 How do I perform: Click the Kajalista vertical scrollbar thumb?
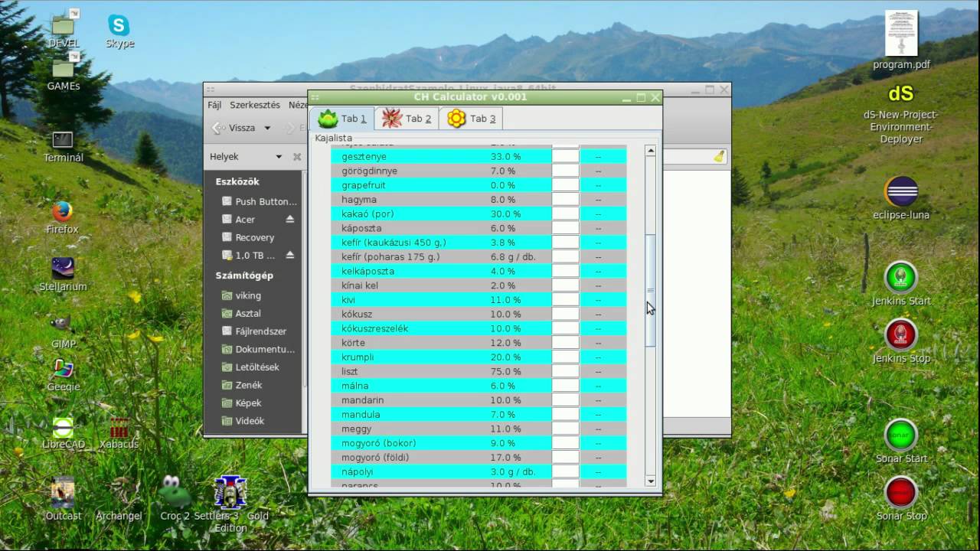(651, 291)
